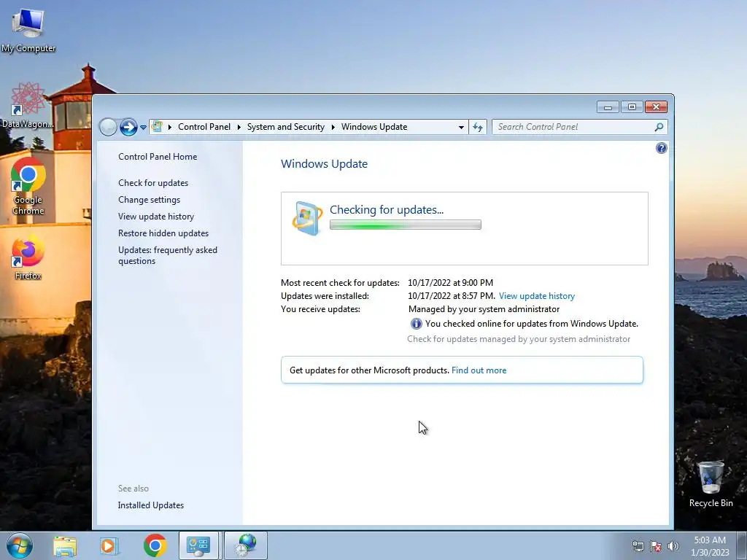The width and height of the screenshot is (747, 560).
Task: Launch Firefox from the desktop shortcut
Action: pos(28,257)
